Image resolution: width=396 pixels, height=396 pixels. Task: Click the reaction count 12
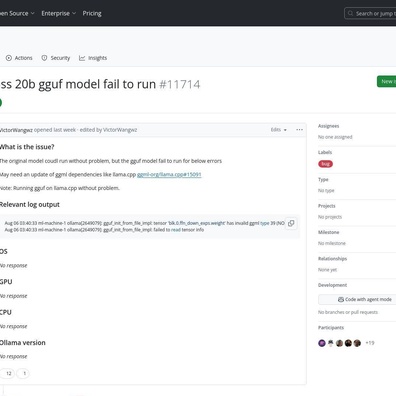[x=7, y=373]
